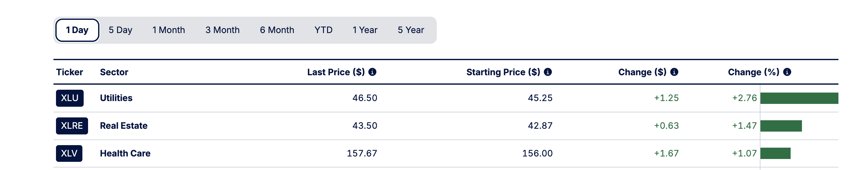Select the 1 Day period tab
868x170 pixels.
click(x=77, y=30)
